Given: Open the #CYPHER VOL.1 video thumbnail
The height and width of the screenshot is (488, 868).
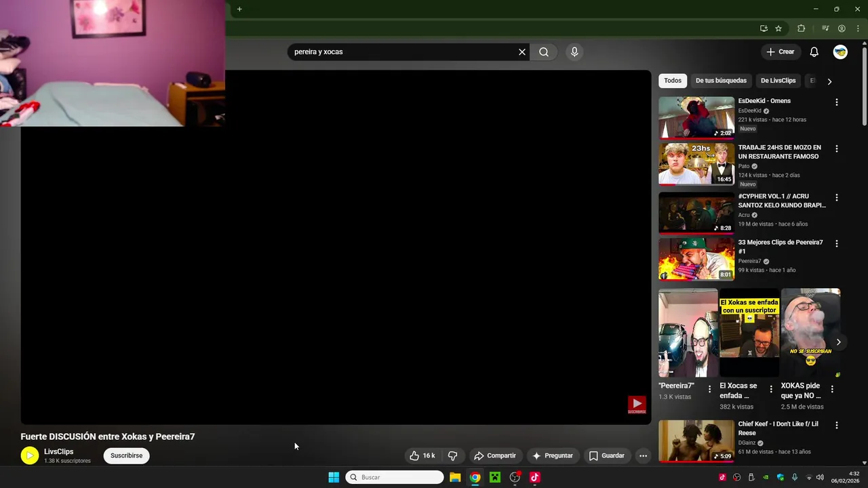Looking at the screenshot, I should point(696,213).
